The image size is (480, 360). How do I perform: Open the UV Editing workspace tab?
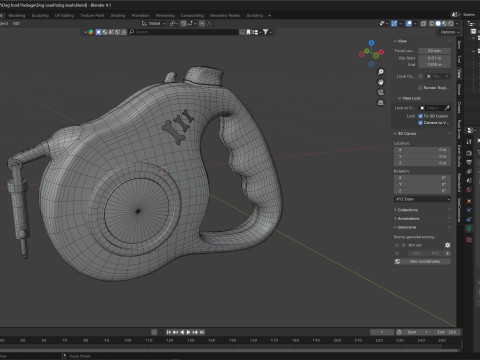(x=64, y=15)
